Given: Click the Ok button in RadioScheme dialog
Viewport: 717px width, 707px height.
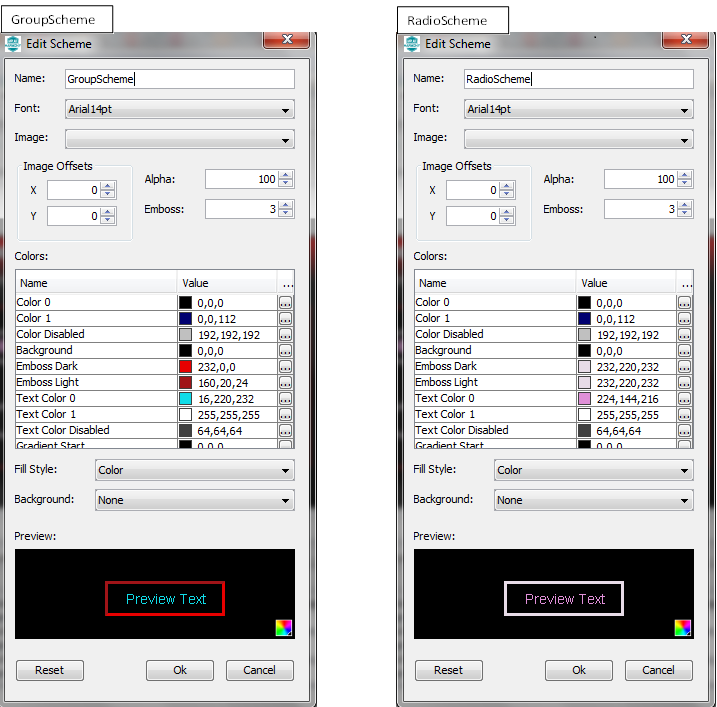Looking at the screenshot, I should [x=579, y=670].
